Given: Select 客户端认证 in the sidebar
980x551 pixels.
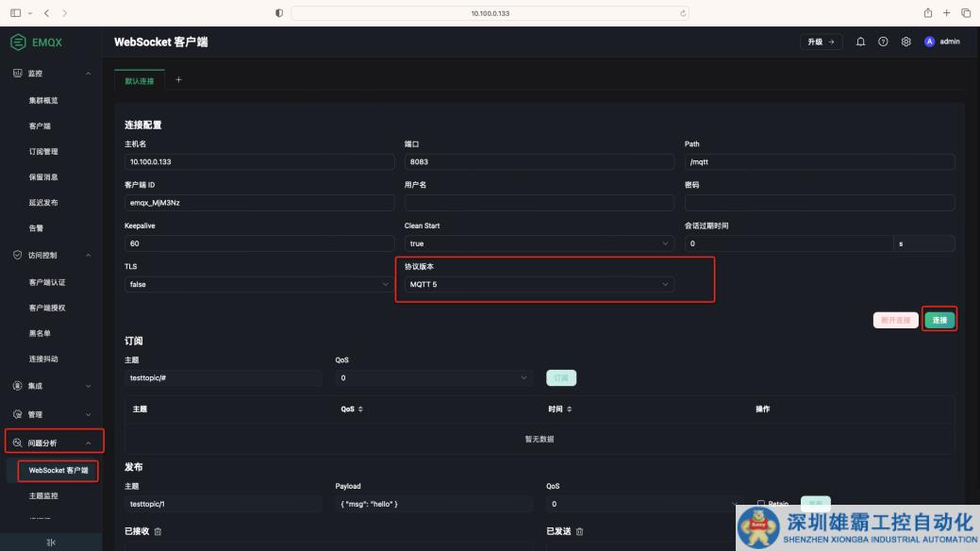Looking at the screenshot, I should tap(47, 282).
